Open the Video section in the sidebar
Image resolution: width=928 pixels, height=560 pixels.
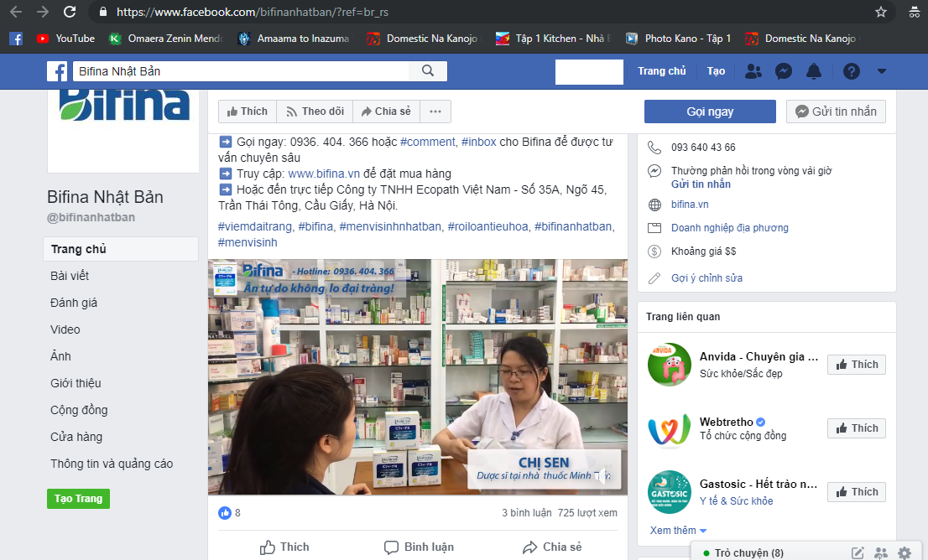click(x=65, y=329)
